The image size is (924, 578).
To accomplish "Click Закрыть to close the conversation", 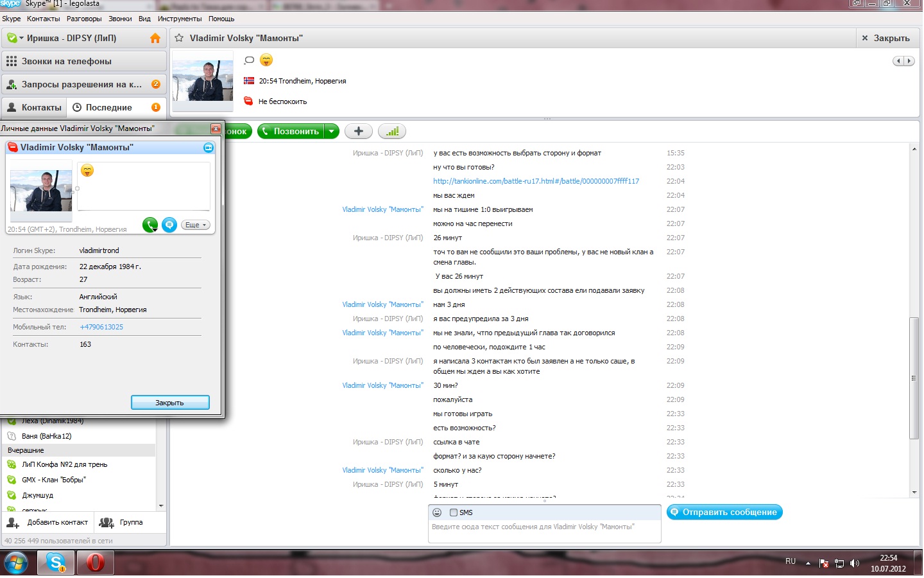I will point(886,38).
